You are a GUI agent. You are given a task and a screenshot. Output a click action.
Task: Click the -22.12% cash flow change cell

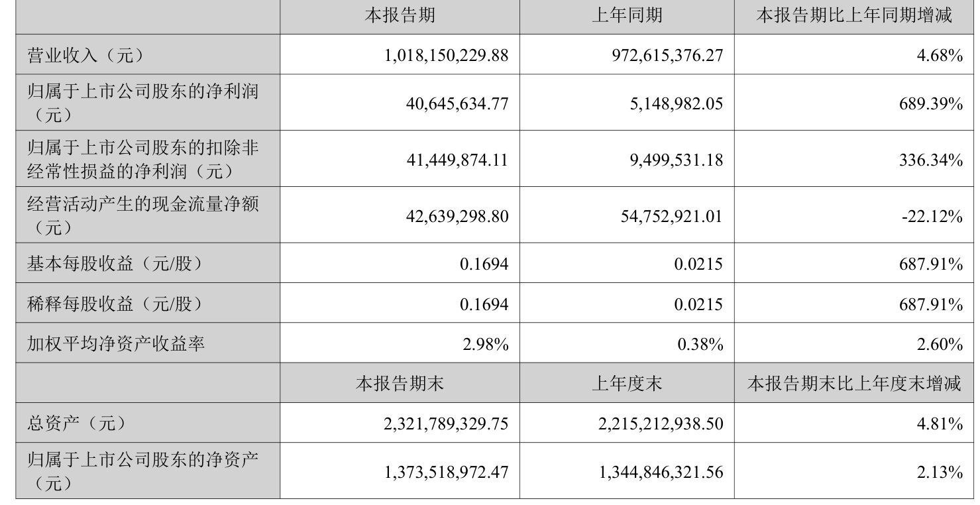click(932, 215)
